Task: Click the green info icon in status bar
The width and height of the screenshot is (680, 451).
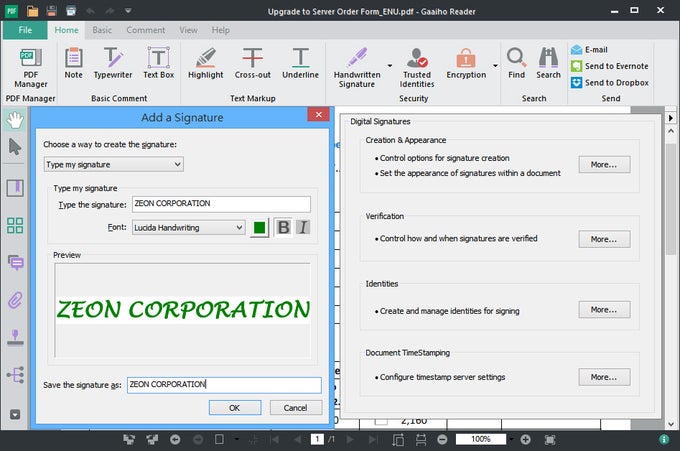Action: coord(664,440)
